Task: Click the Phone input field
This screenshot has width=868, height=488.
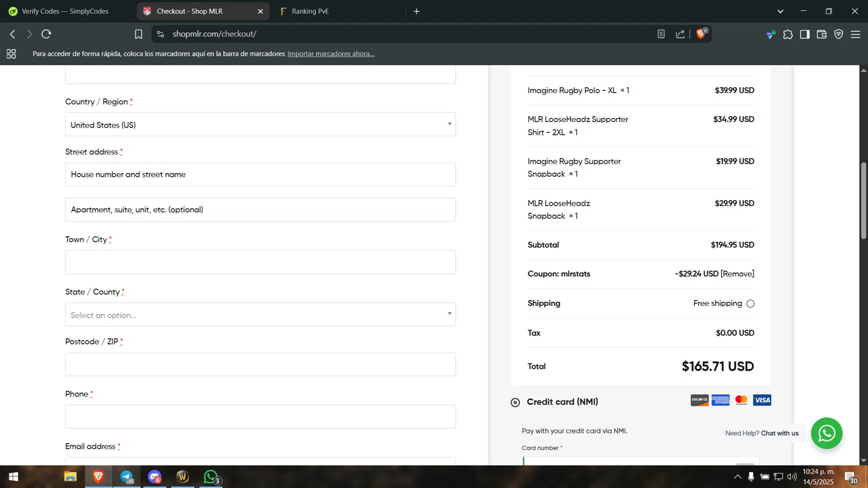Action: coord(260,416)
